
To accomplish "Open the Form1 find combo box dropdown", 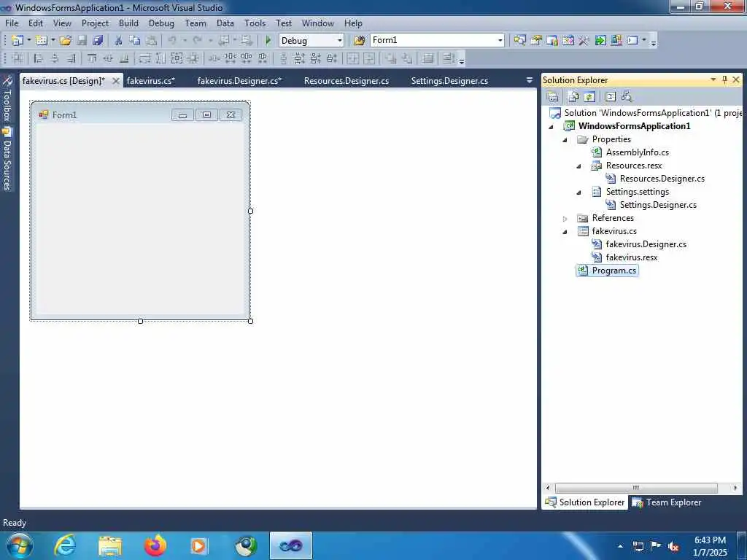I will [x=500, y=41].
